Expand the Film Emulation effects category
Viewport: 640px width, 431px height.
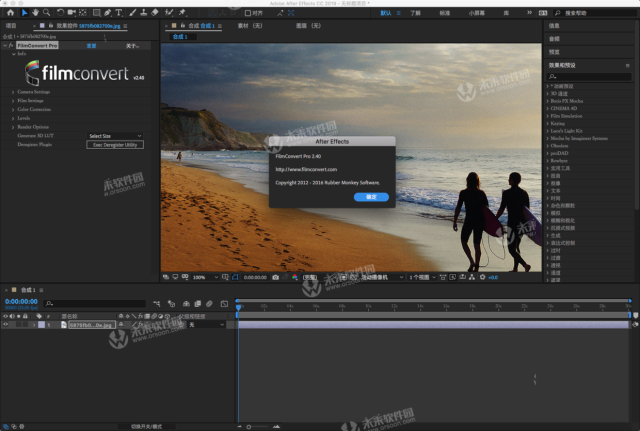[547, 116]
